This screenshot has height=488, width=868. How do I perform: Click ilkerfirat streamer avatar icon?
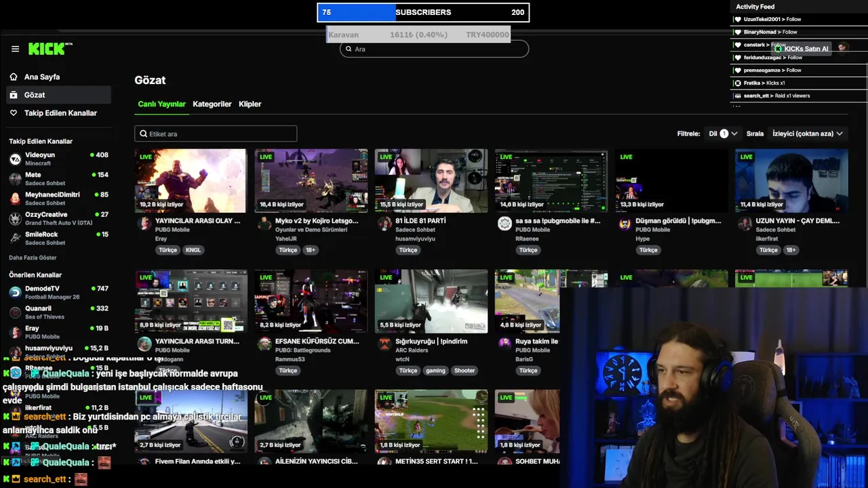(x=745, y=224)
